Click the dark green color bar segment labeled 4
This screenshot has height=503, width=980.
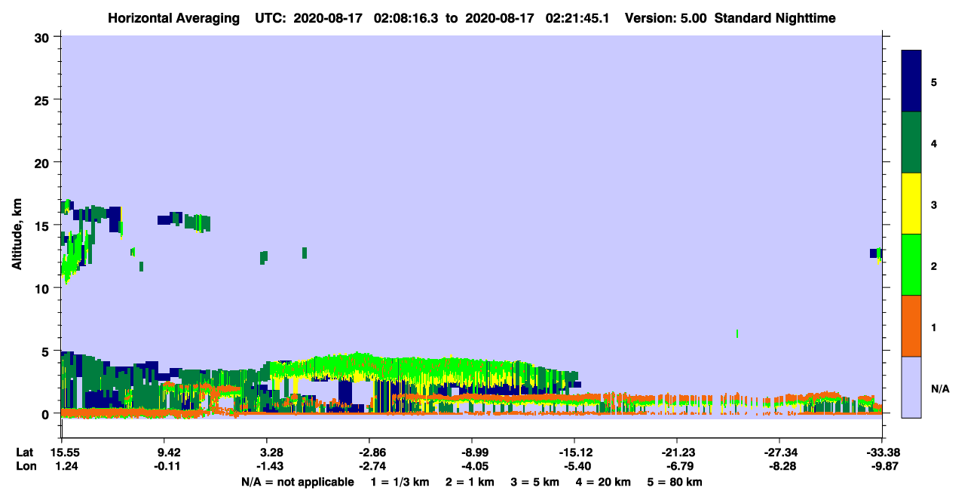pyautogui.click(x=912, y=143)
